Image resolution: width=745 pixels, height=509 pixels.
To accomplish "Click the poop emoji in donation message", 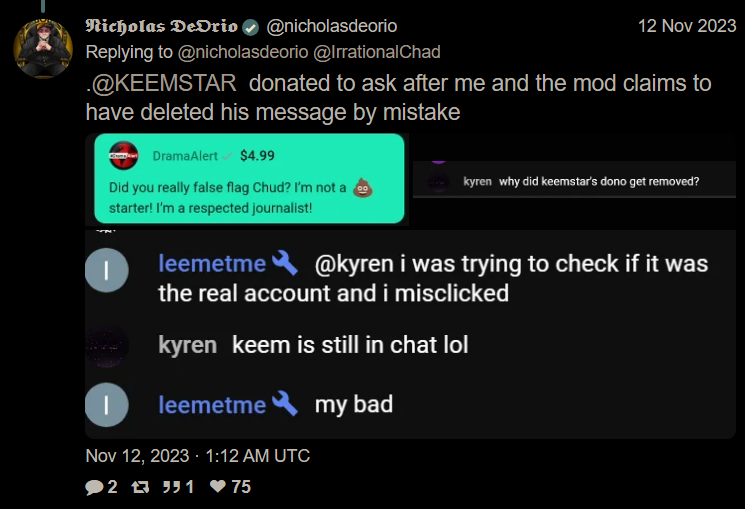I will 363,186.
